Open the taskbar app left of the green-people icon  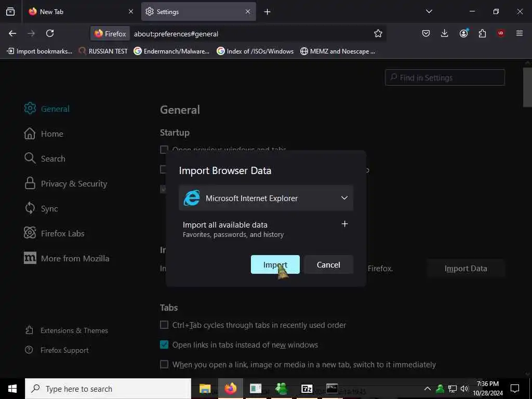pos(256,389)
